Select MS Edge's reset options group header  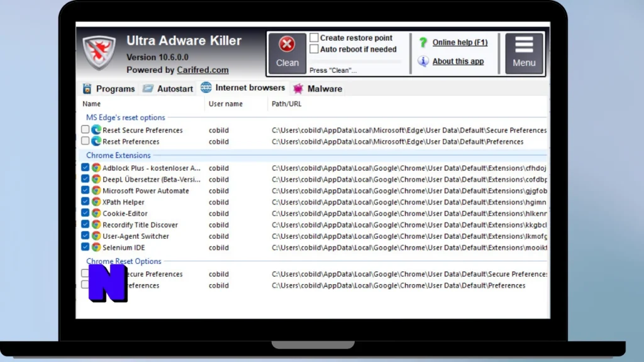125,118
